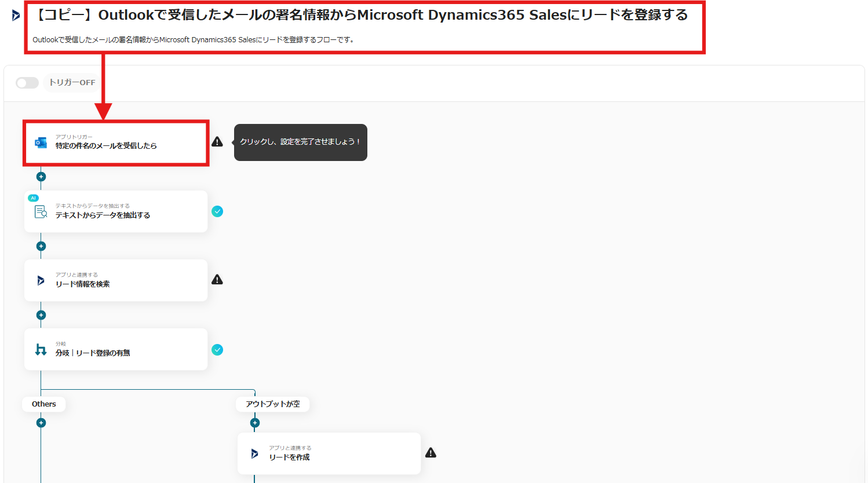Viewport: 868px width, 483px height.
Task: Click the small 分岐 label above the branch title
Action: [61, 344]
